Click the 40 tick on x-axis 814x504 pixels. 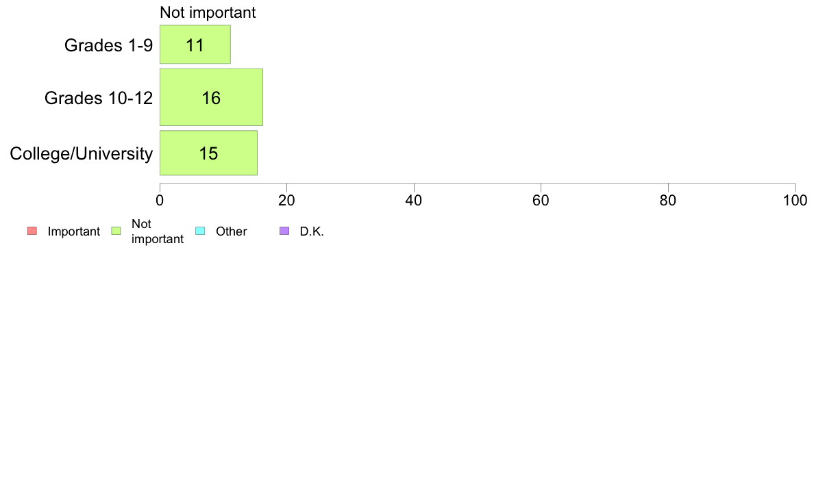pyautogui.click(x=414, y=201)
